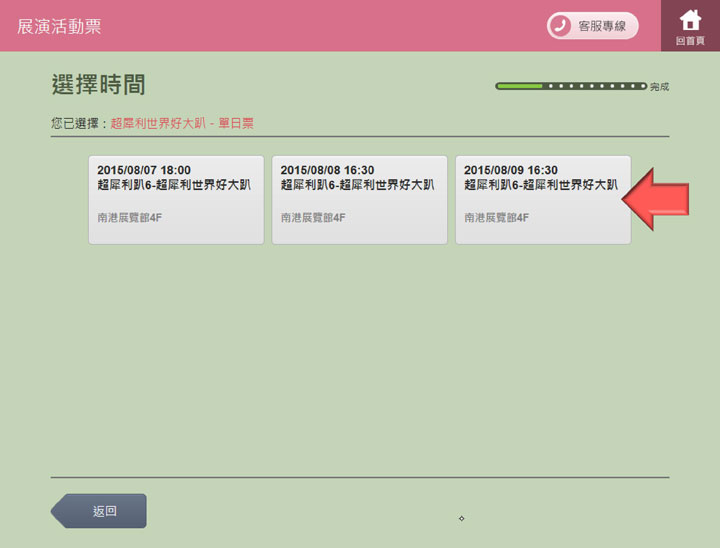The image size is (720, 548).
Task: Pick the 2015/08/09 16:30 session card
Action: pyautogui.click(x=543, y=199)
